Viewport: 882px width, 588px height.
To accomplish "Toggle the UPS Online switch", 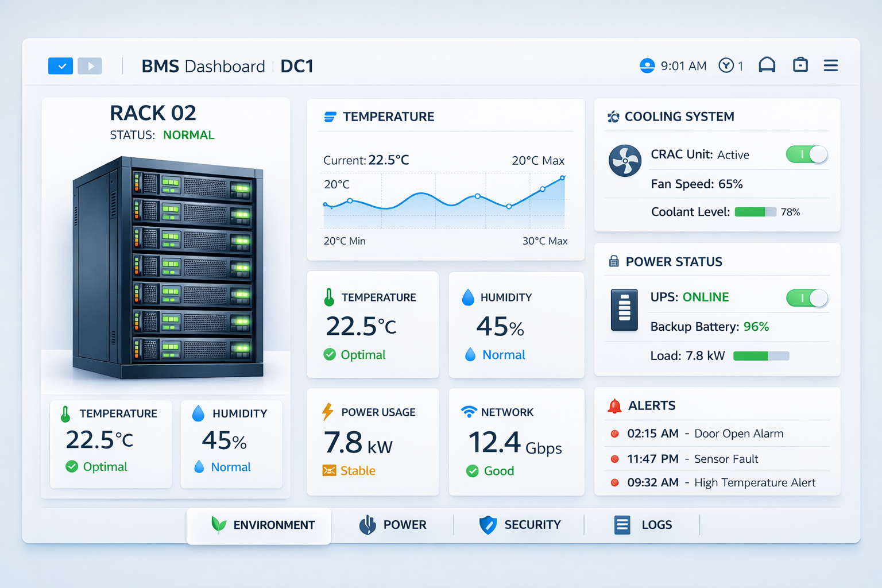I will click(x=806, y=298).
